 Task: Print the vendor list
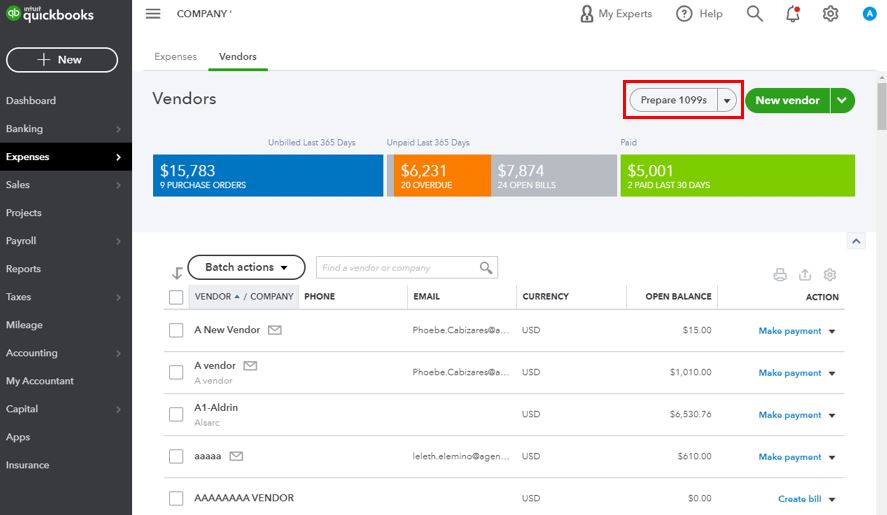point(780,275)
